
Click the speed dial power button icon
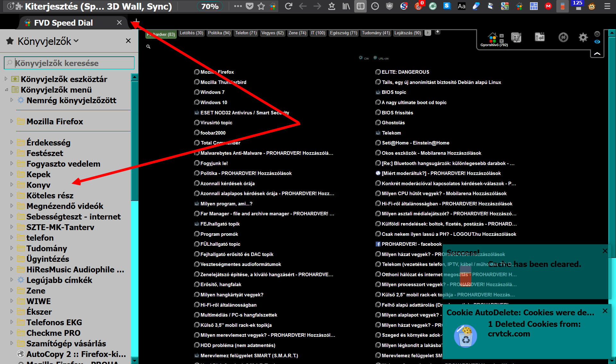click(x=597, y=34)
